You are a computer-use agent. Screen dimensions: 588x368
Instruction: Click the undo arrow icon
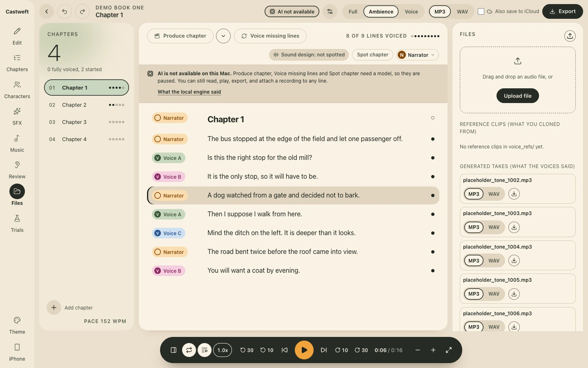click(65, 11)
